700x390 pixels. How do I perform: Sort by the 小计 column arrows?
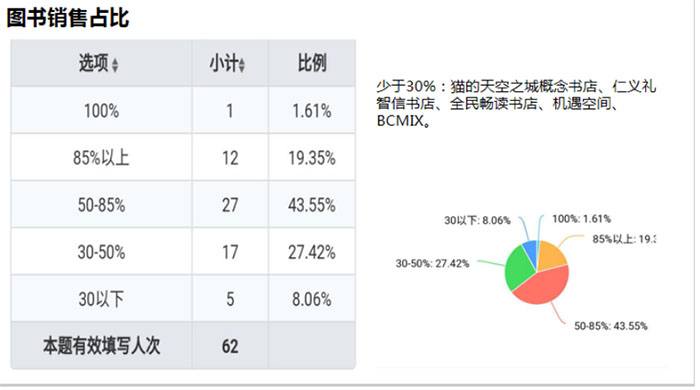click(x=242, y=65)
